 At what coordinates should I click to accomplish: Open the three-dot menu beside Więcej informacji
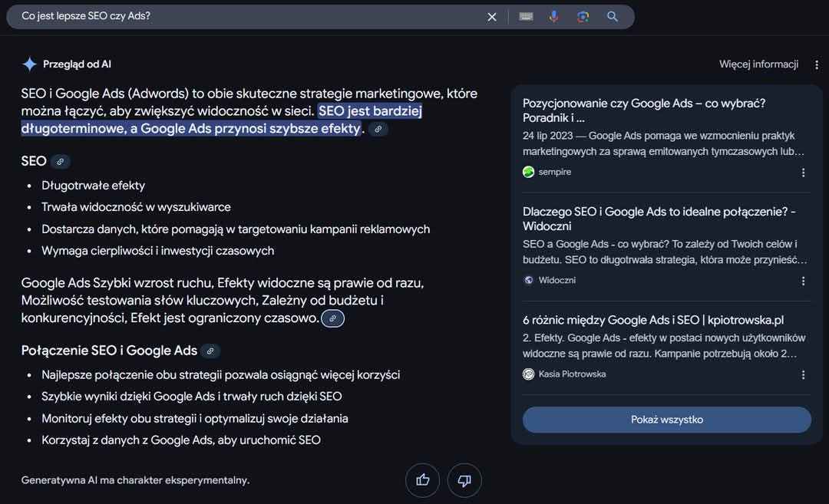coord(817,64)
